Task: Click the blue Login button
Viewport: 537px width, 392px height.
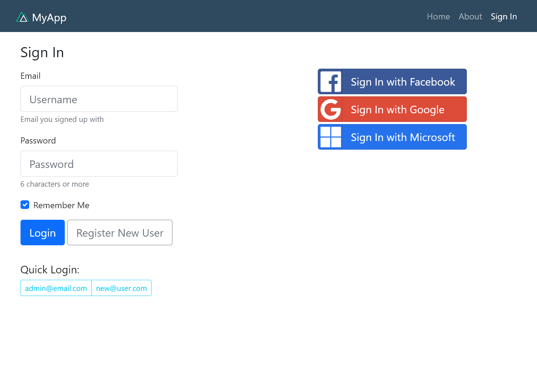Action: point(42,233)
